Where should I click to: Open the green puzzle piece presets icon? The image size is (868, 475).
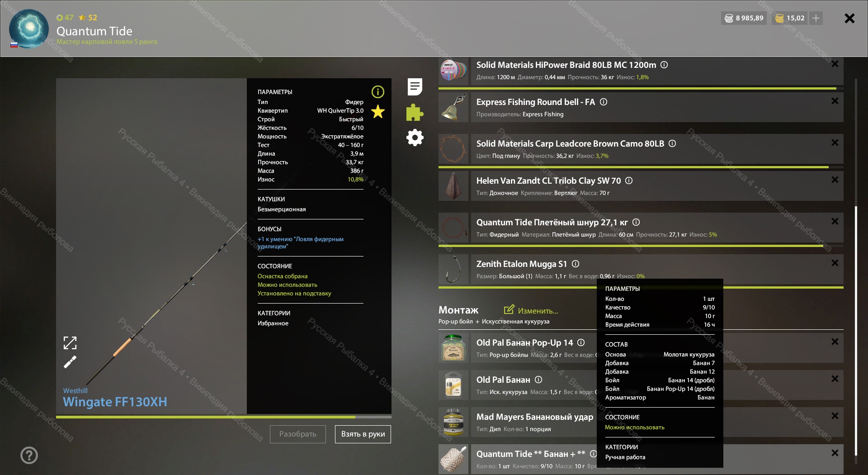tap(415, 112)
